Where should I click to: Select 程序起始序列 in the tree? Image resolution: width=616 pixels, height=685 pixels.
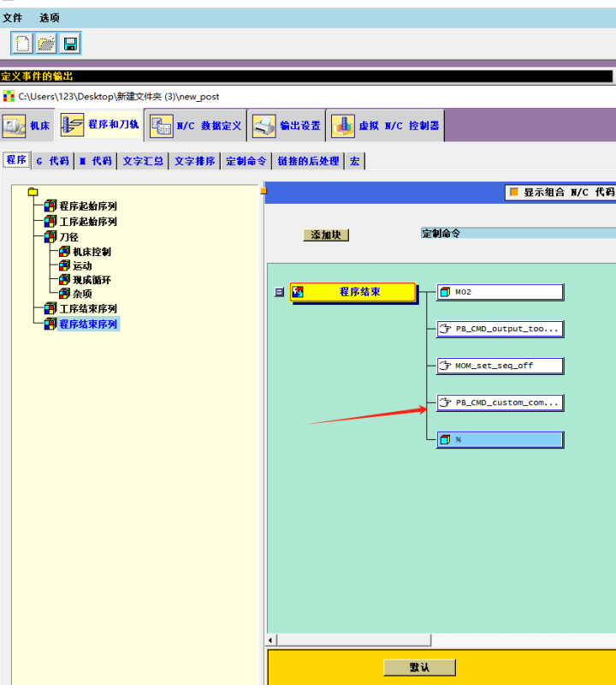click(x=87, y=206)
